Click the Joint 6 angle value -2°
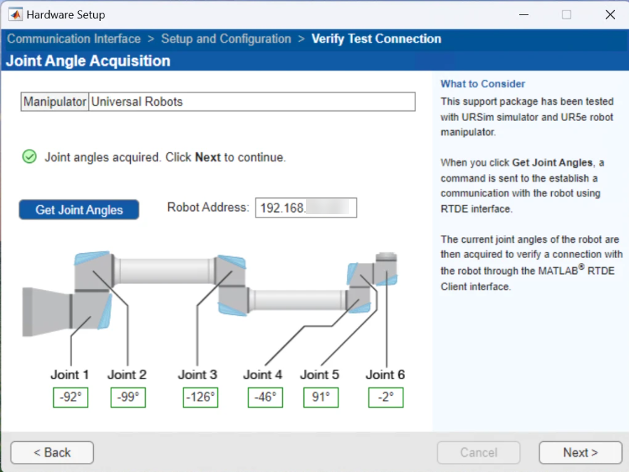Image resolution: width=629 pixels, height=472 pixels. [x=386, y=397]
